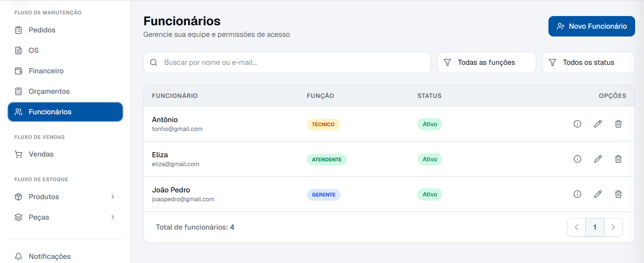The width and height of the screenshot is (644, 263).
Task: Open the Financeiro page
Action: (65, 71)
